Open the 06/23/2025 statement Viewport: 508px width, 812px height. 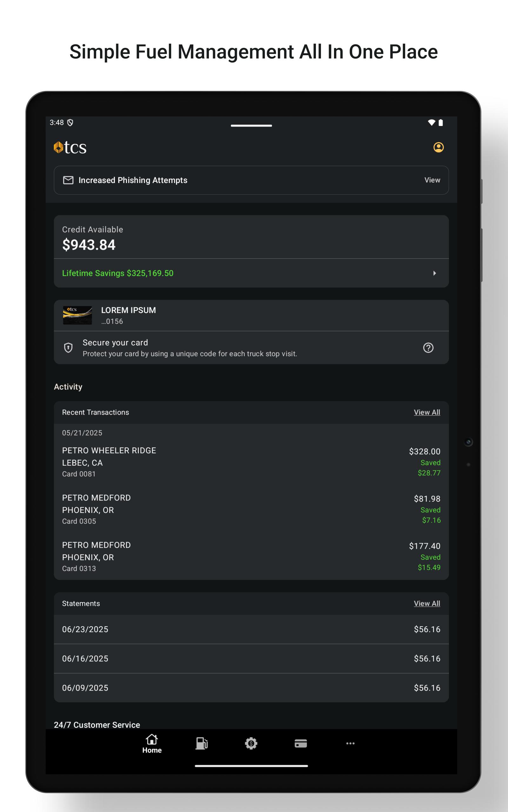pyautogui.click(x=251, y=629)
